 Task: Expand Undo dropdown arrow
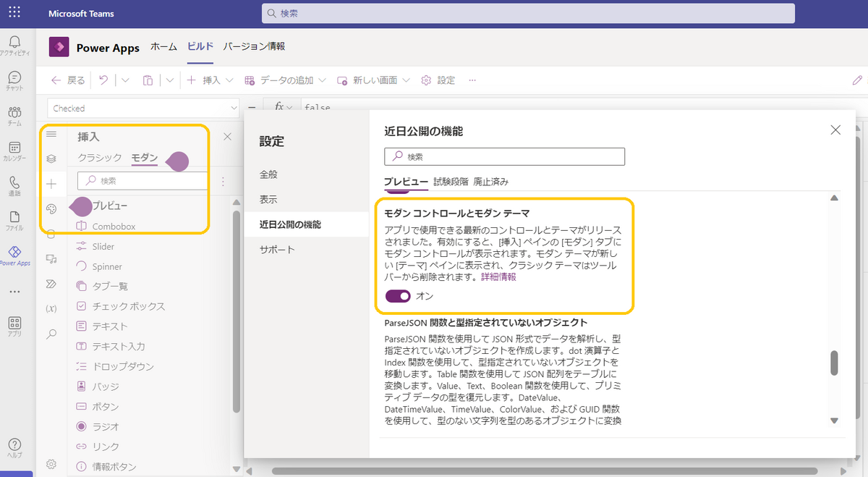[124, 80]
